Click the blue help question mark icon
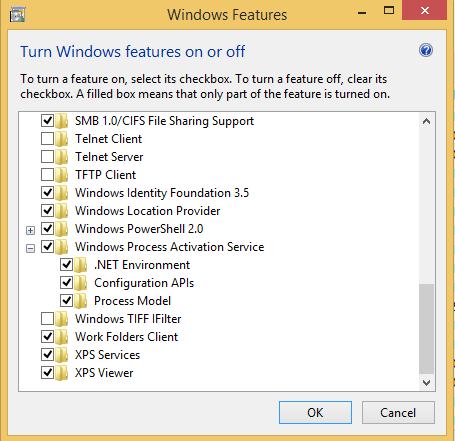 [x=426, y=50]
